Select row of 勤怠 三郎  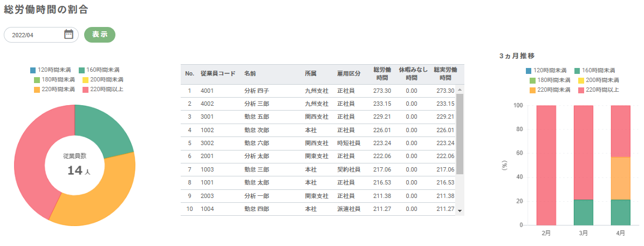pos(318,169)
